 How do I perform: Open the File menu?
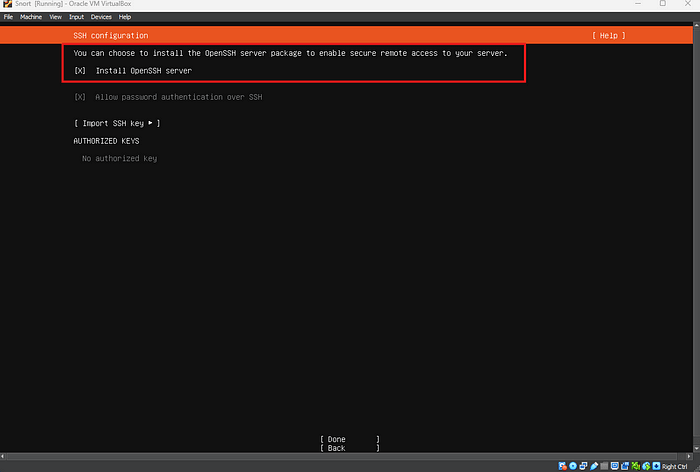pos(8,17)
